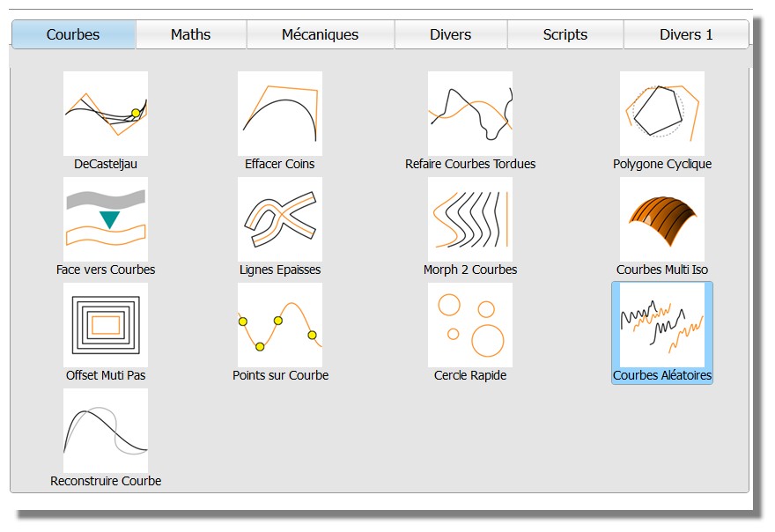Switch to the Divers 1 tab
Viewport: 775px width, 532px height.
tap(686, 34)
